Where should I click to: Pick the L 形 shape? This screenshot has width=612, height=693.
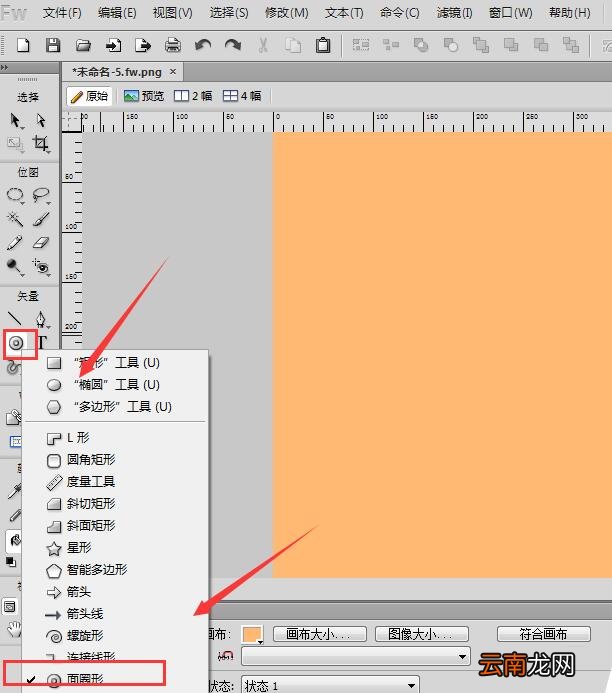coord(115,438)
